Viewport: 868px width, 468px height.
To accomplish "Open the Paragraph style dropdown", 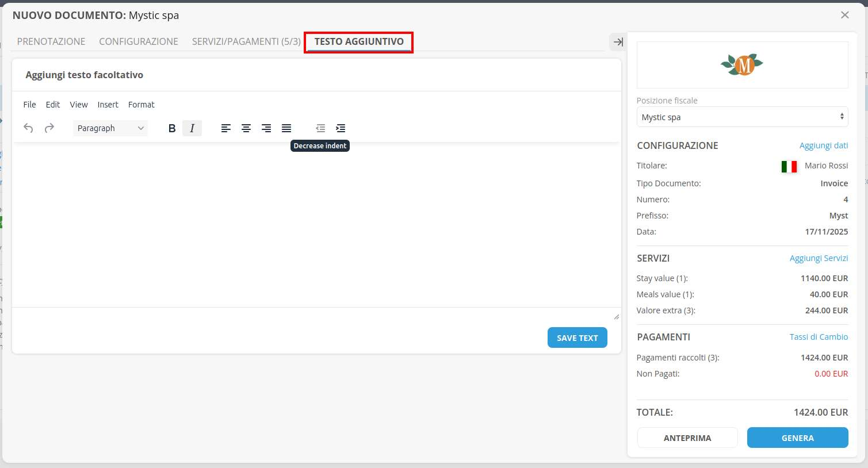I will 110,128.
